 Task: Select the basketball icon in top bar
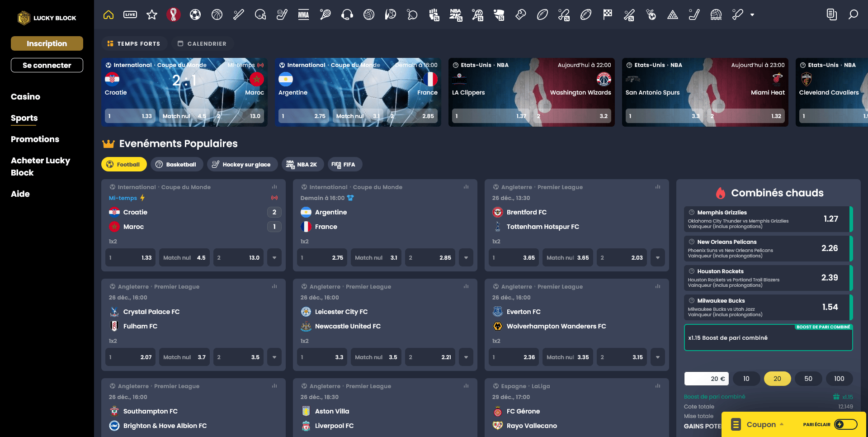(217, 15)
